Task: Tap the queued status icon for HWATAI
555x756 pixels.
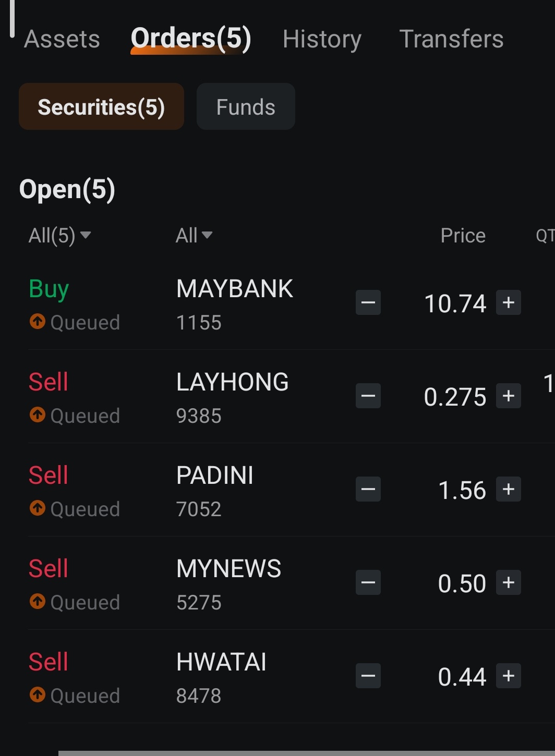Action: 38,694
